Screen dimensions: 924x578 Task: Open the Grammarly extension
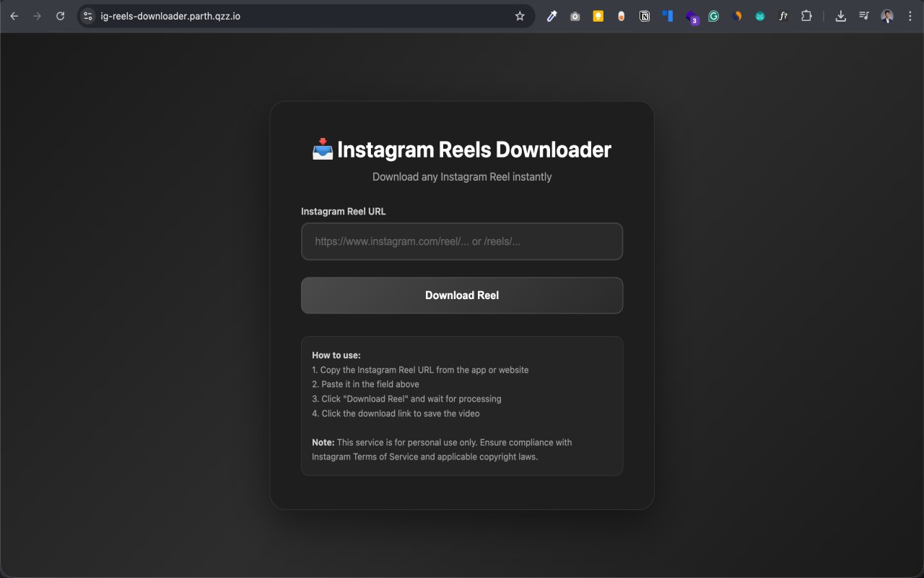tap(714, 16)
